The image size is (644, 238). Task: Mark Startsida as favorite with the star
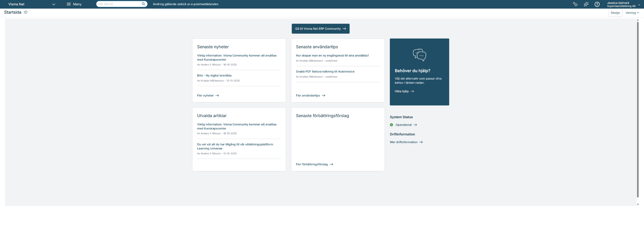tap(26, 12)
